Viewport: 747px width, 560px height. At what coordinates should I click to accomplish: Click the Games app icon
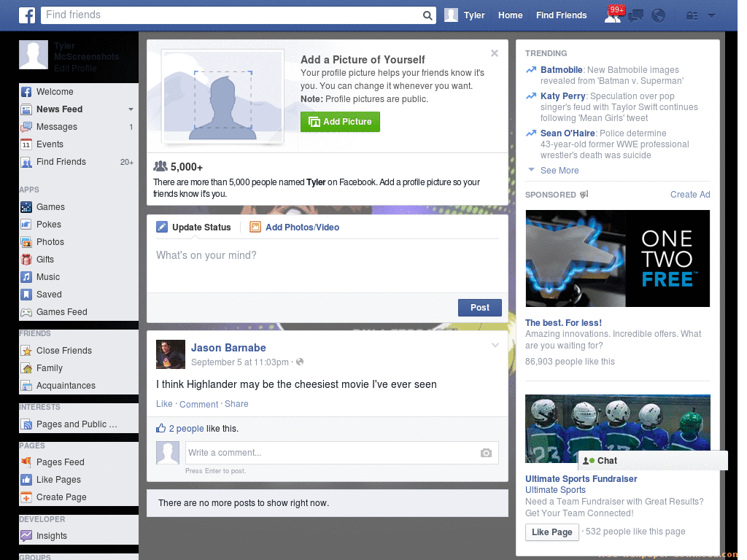point(26,207)
